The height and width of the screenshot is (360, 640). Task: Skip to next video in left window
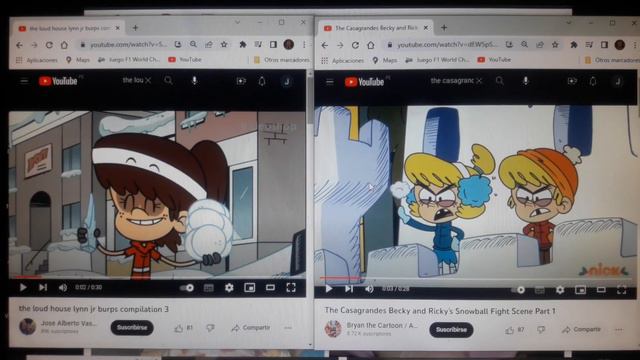tap(43, 287)
